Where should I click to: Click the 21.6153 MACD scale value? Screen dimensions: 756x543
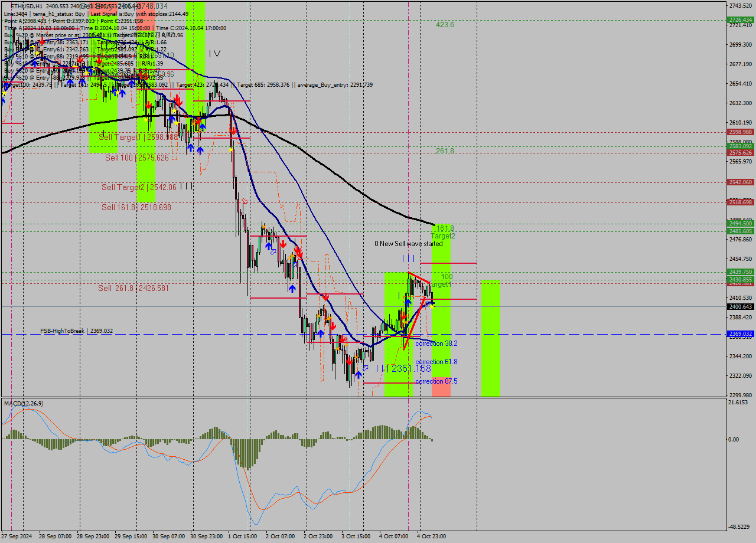click(739, 403)
